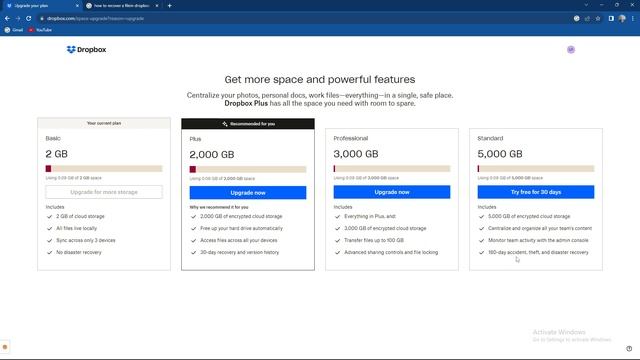
Task: Open the account avatar menu
Action: (571, 49)
